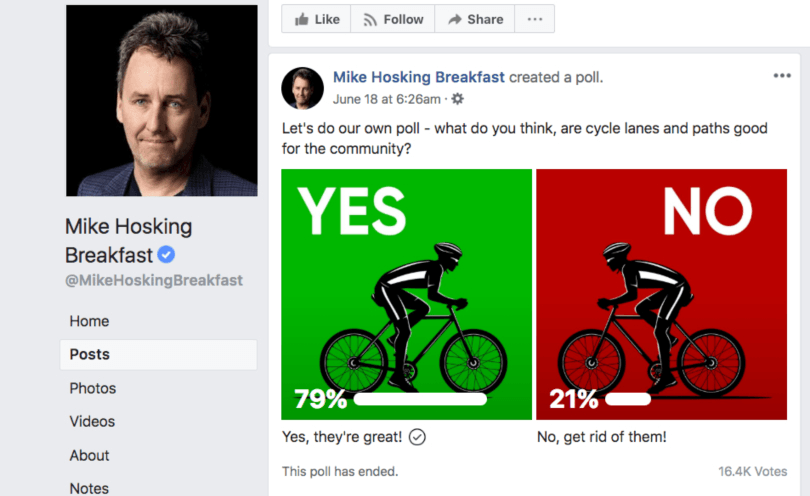The image size is (810, 496).
Task: Click the Mike Hosking Breakfast post author link
Action: tap(419, 77)
